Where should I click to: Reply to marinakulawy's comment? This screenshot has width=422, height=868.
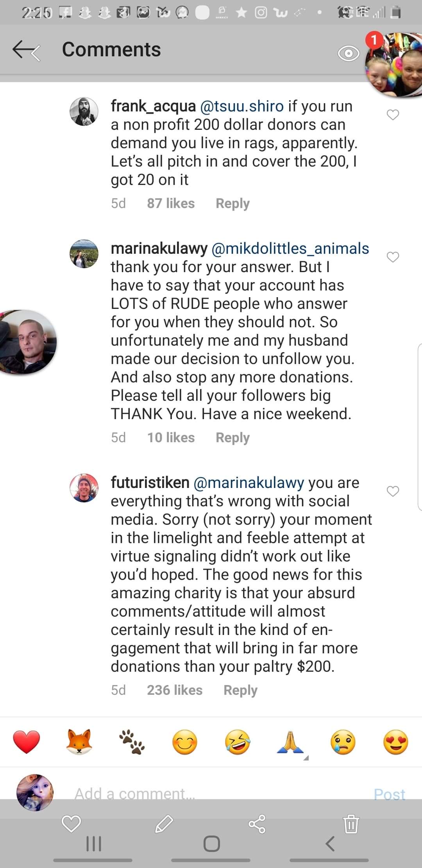pyautogui.click(x=232, y=438)
